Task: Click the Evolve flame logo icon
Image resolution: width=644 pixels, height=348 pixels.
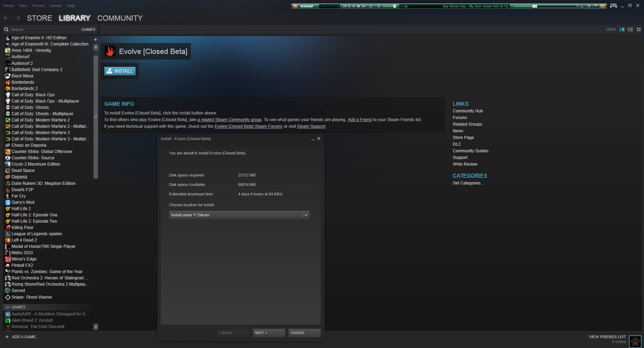Action: (x=110, y=51)
